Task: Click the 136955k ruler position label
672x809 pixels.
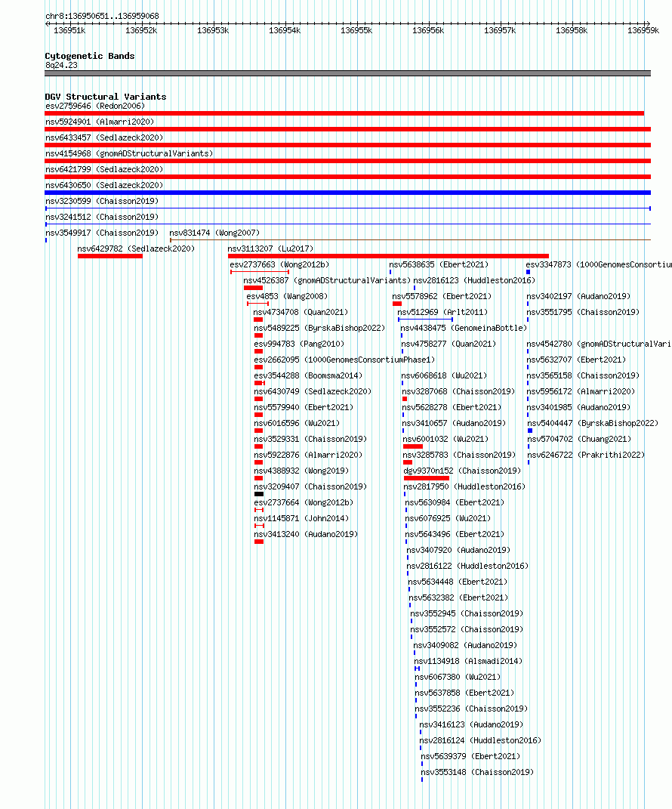Action: (x=356, y=30)
